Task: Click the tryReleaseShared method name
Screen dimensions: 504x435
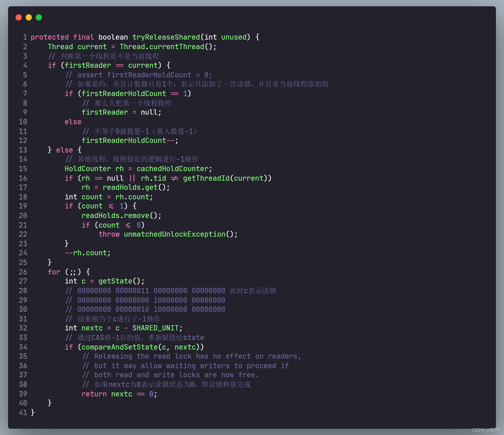Action: pyautogui.click(x=166, y=37)
